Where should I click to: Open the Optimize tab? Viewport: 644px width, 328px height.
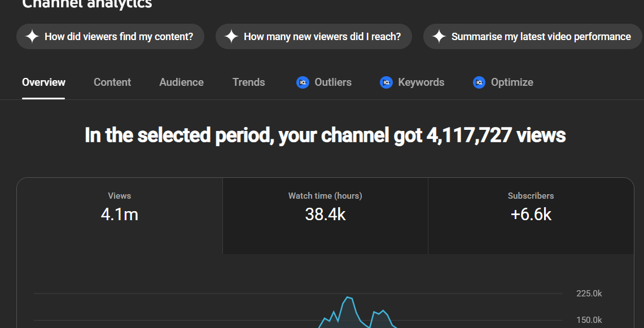coord(503,82)
